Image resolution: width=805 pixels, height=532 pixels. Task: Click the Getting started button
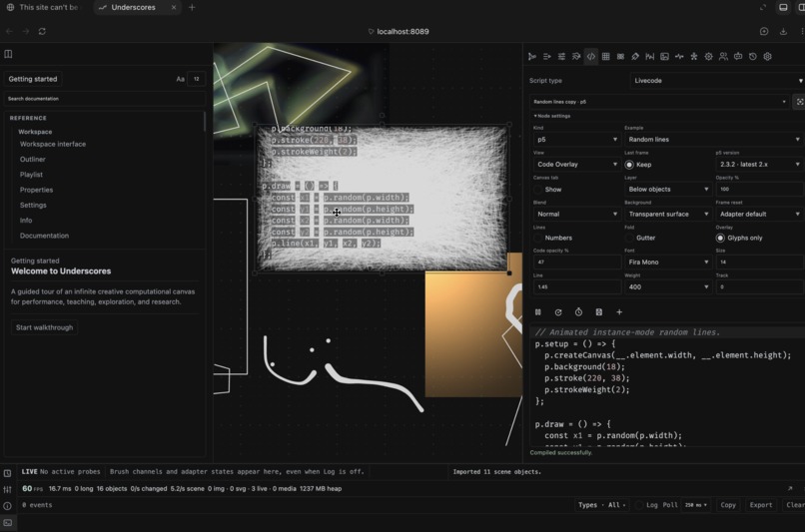[x=33, y=79]
